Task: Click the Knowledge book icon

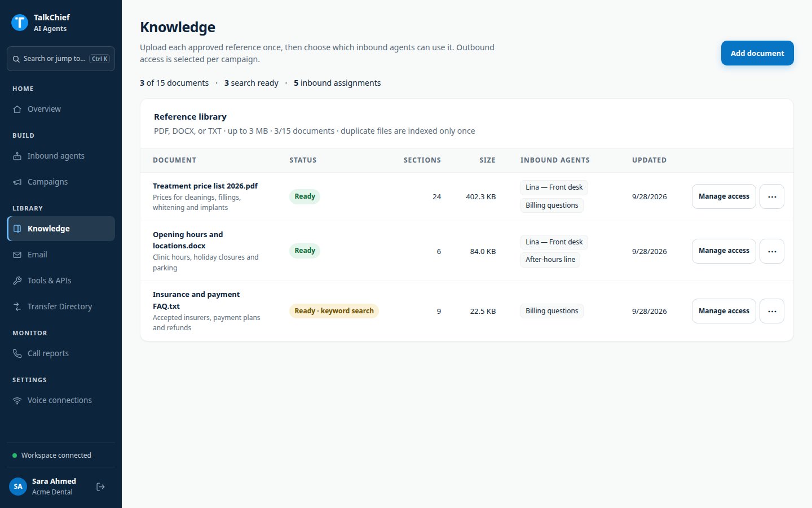Action: pos(17,229)
